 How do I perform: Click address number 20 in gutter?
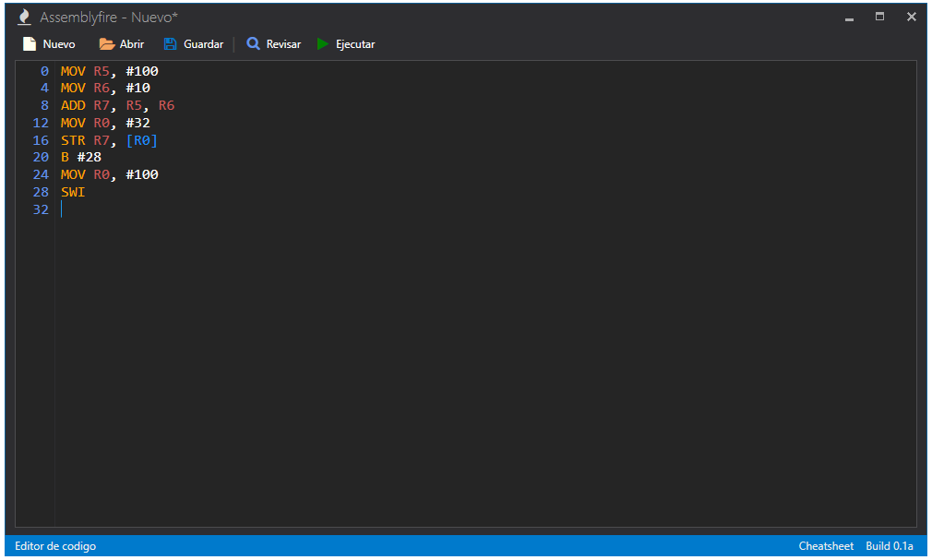(41, 157)
